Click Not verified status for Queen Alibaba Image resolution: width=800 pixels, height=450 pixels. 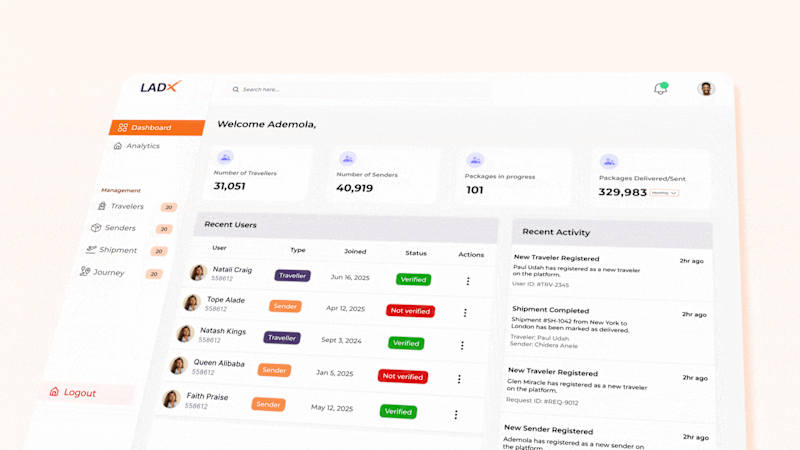tap(403, 377)
